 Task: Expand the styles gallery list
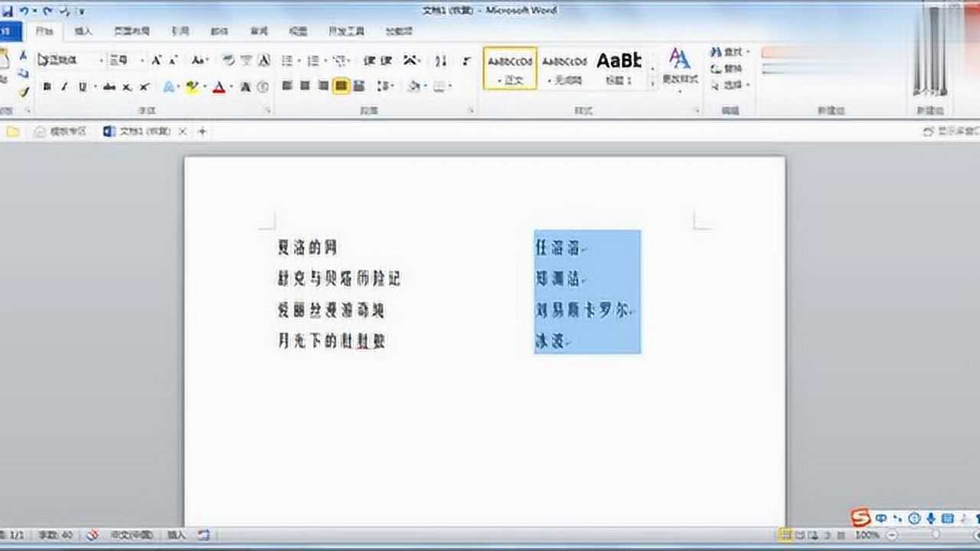pyautogui.click(x=653, y=85)
